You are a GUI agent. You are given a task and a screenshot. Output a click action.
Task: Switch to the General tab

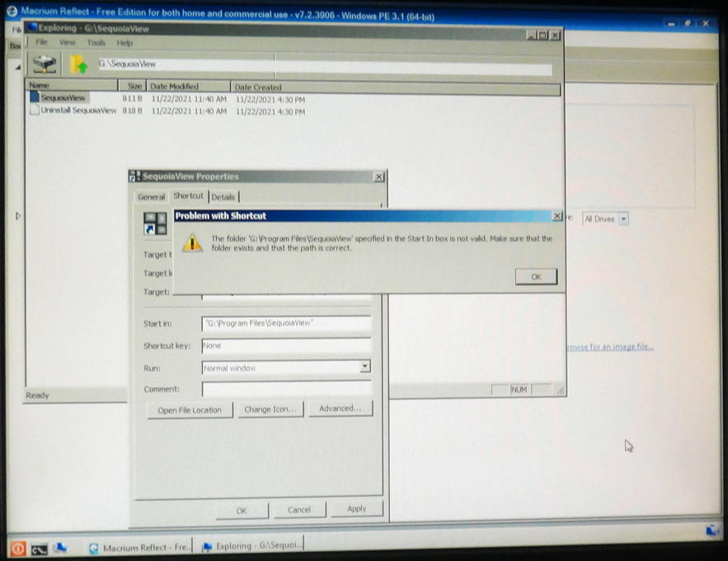[151, 197]
